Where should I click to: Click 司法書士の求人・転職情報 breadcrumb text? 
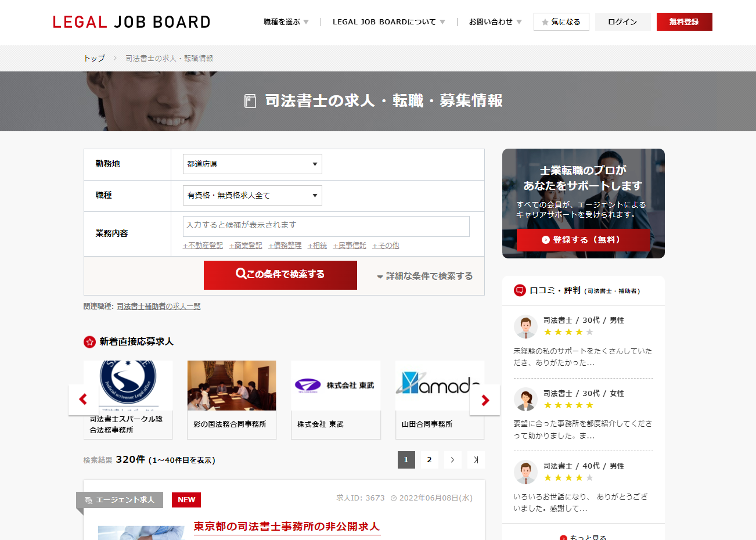click(x=170, y=59)
